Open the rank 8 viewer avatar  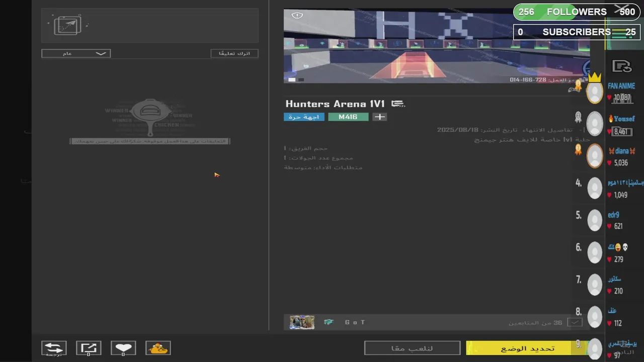[x=595, y=317]
